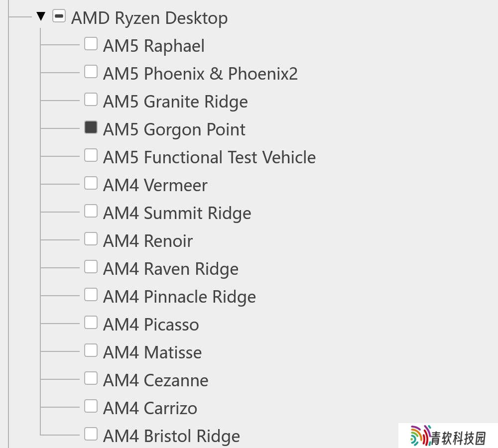Check the AM5 Raphael checkbox

click(91, 44)
